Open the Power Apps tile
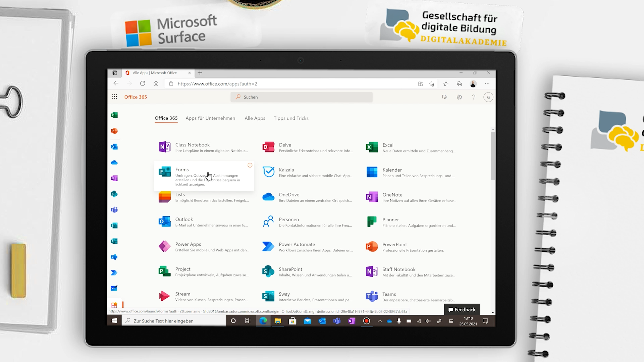The image size is (644, 362). (204, 246)
